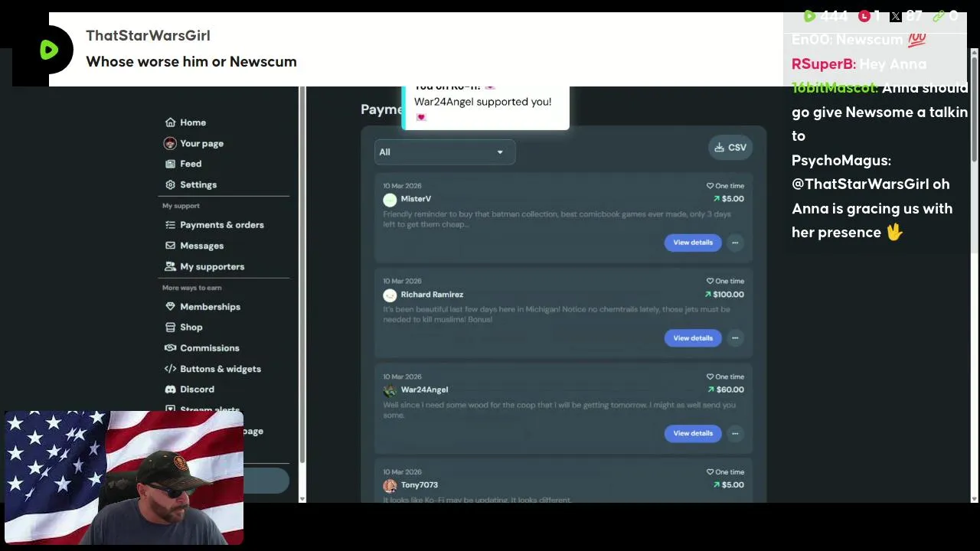This screenshot has width=980, height=551.
Task: Open Your page sidebar item
Action: pyautogui.click(x=194, y=143)
